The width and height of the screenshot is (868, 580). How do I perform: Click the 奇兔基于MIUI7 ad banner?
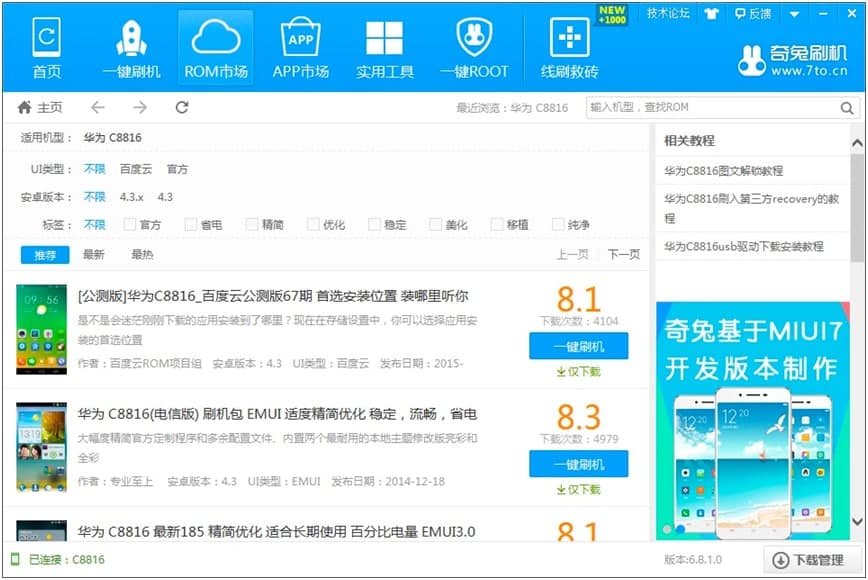point(753,421)
